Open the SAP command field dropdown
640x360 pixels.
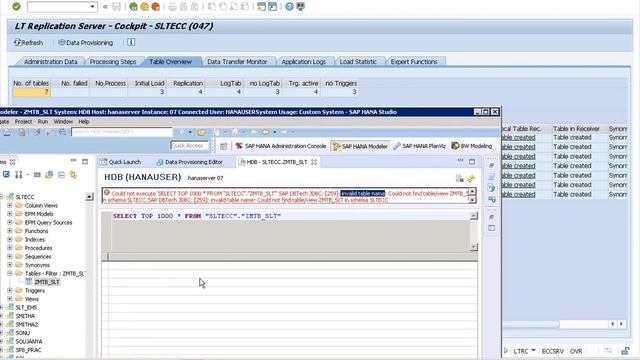[92, 7]
